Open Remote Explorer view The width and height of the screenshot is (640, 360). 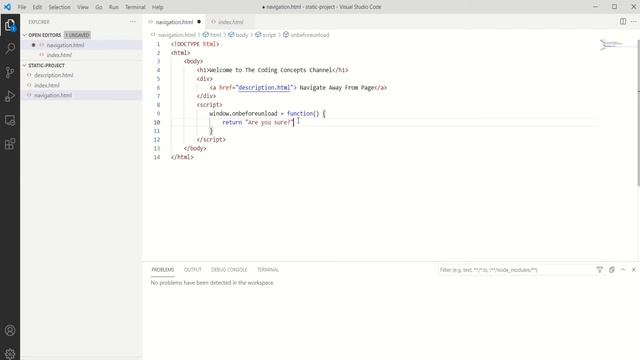[10, 120]
